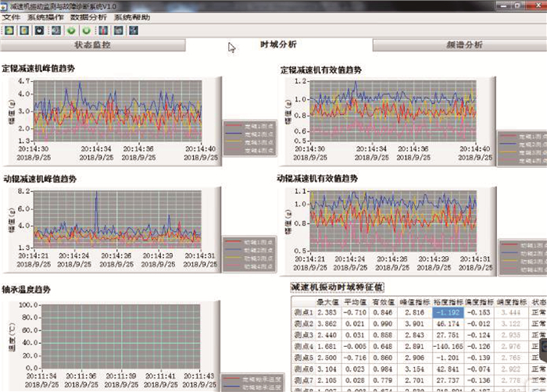This screenshot has width=547, height=392.
Task: Click the first green arrow toolbar icon
Action: click(71, 30)
